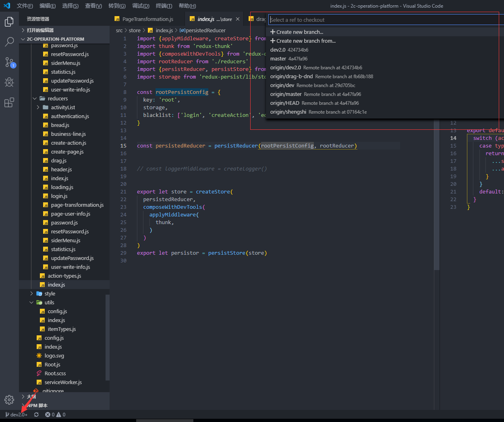Viewport: 504px width, 422px height.
Task: Expand the style folder
Action: [50, 293]
